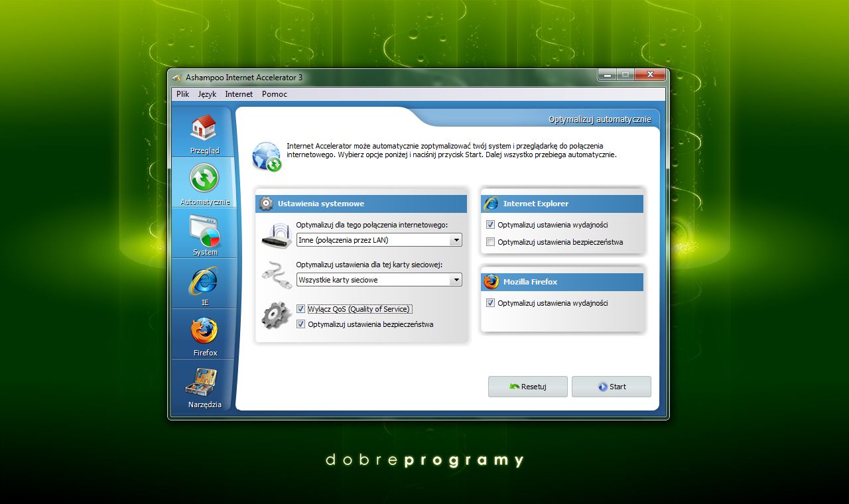The image size is (849, 504).
Task: Click the router icon next to connection dropdown
Action: pos(277,235)
